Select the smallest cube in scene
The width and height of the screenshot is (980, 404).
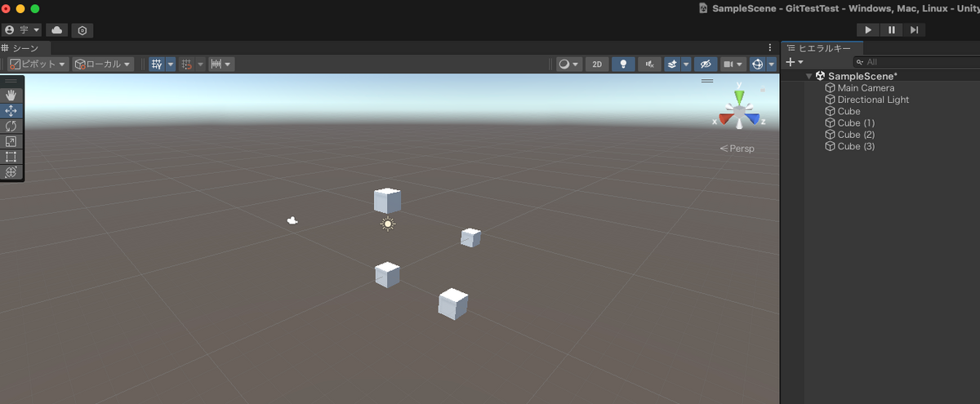click(x=470, y=238)
